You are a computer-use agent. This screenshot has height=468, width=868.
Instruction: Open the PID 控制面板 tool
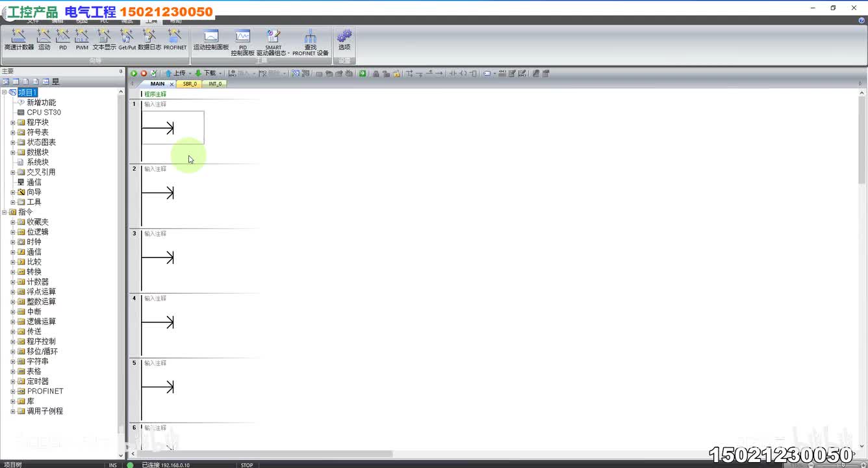click(x=242, y=42)
